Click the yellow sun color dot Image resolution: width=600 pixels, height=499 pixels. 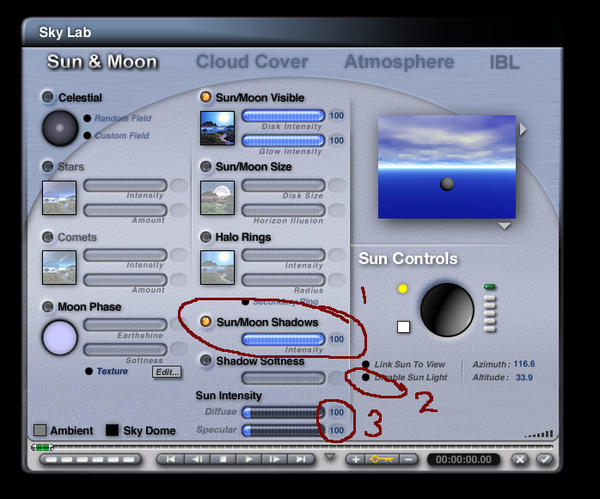pos(403,289)
